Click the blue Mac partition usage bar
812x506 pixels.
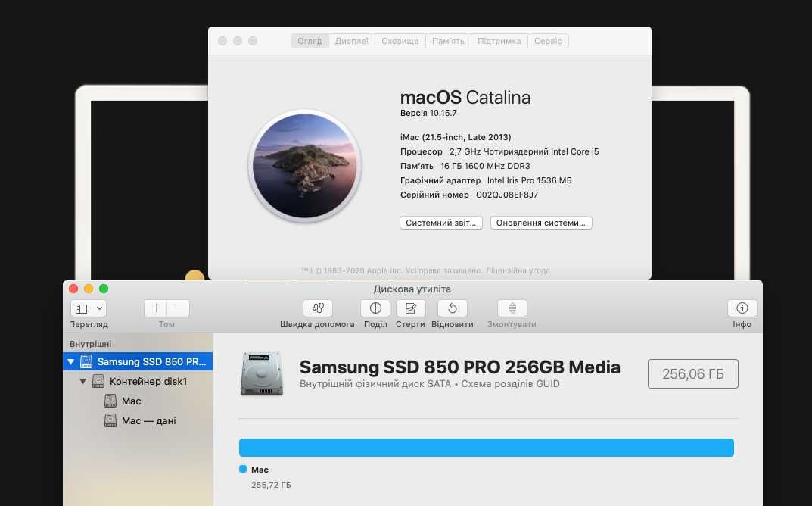[487, 448]
